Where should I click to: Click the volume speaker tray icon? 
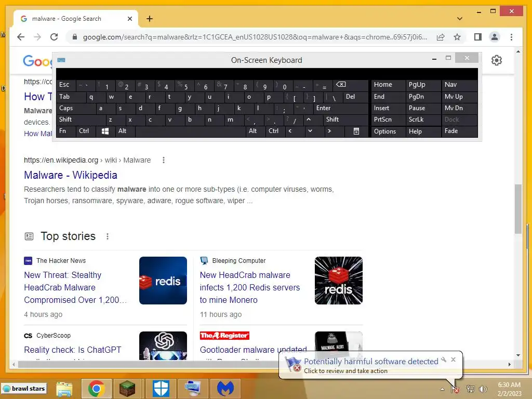483,389
